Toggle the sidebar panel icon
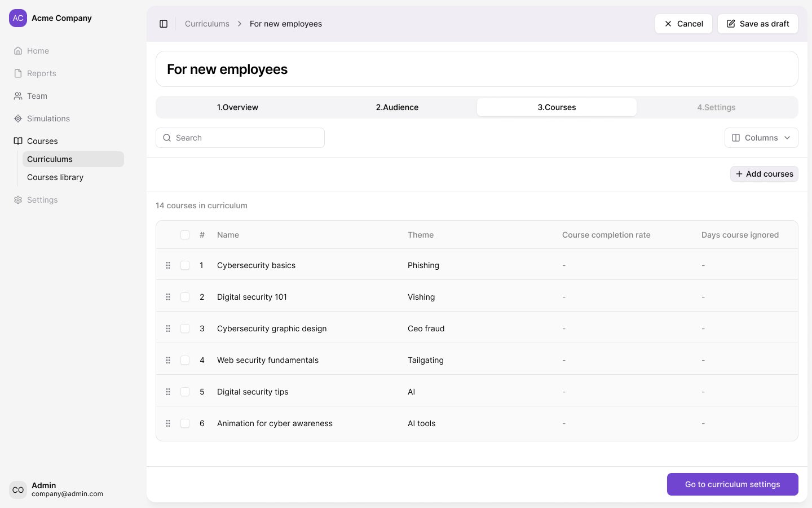812x508 pixels. [164, 24]
